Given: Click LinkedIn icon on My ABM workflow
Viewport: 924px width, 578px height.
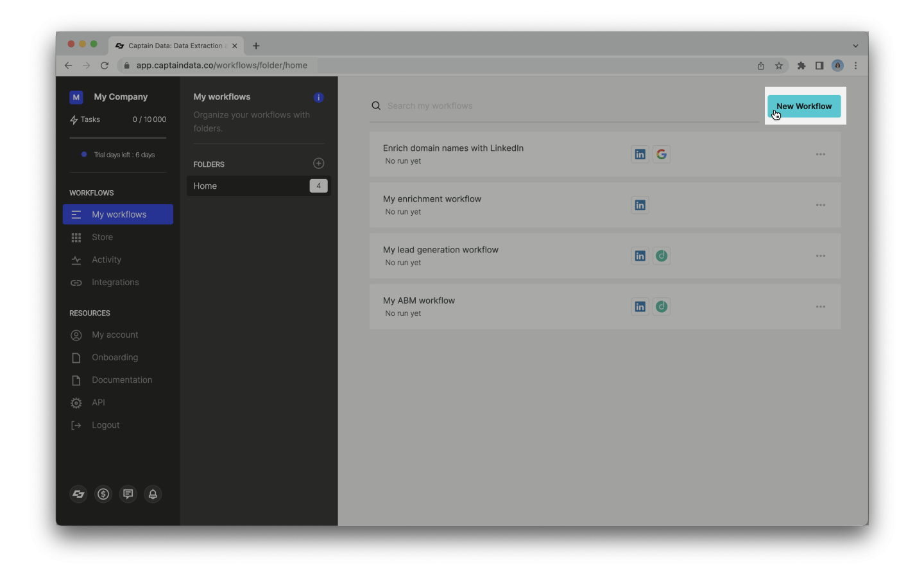Looking at the screenshot, I should coord(640,306).
